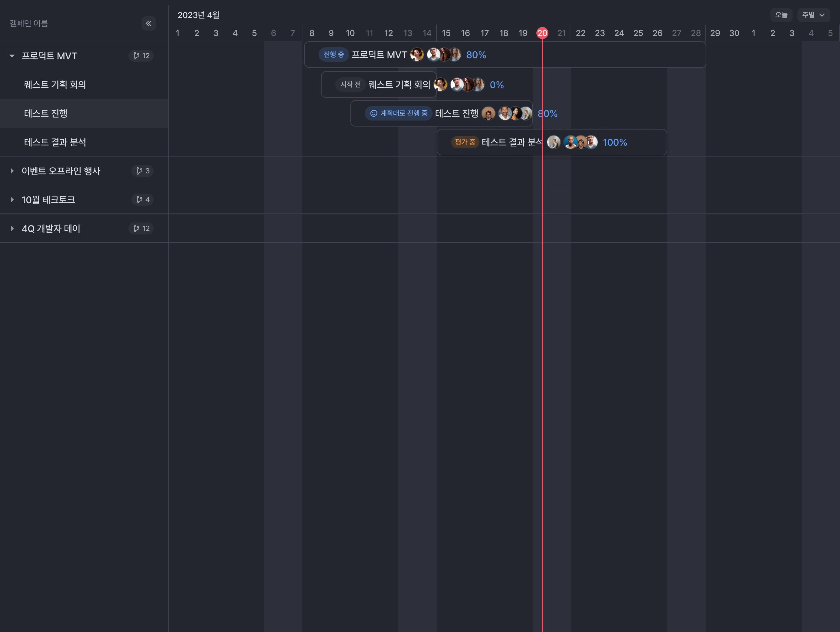Screen dimensions: 840x632
Task: Click the smiley icon in 계획대로 진행 중 tag
Action: pos(374,113)
